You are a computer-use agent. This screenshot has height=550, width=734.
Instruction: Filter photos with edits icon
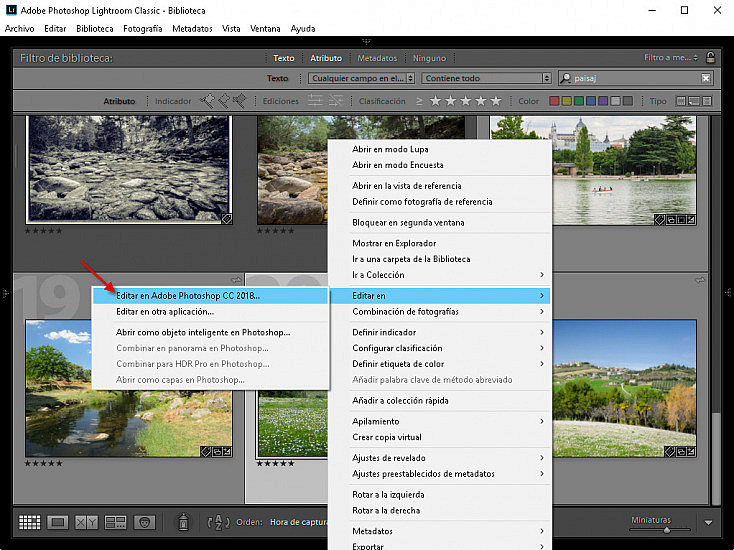(x=315, y=101)
